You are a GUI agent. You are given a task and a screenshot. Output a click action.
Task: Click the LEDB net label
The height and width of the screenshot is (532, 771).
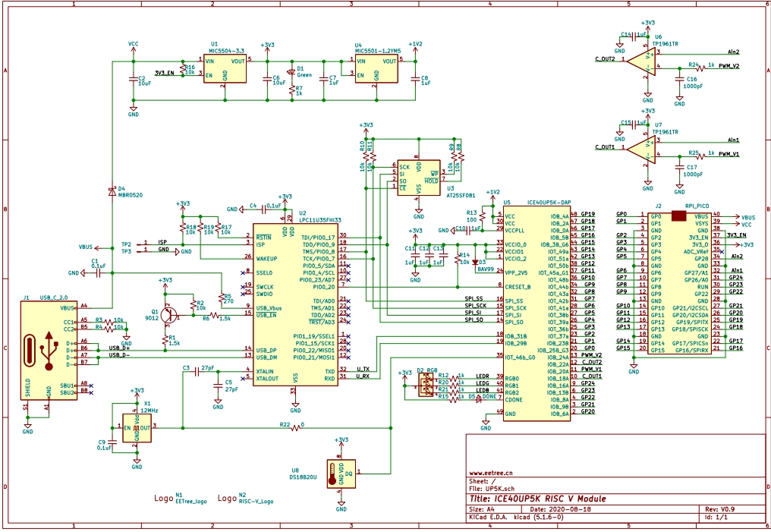coord(483,390)
